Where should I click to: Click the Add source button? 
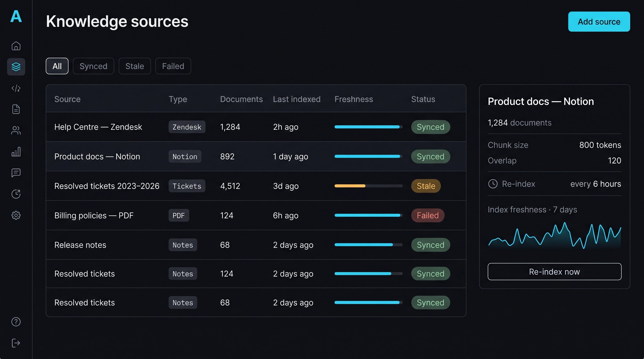pos(599,22)
